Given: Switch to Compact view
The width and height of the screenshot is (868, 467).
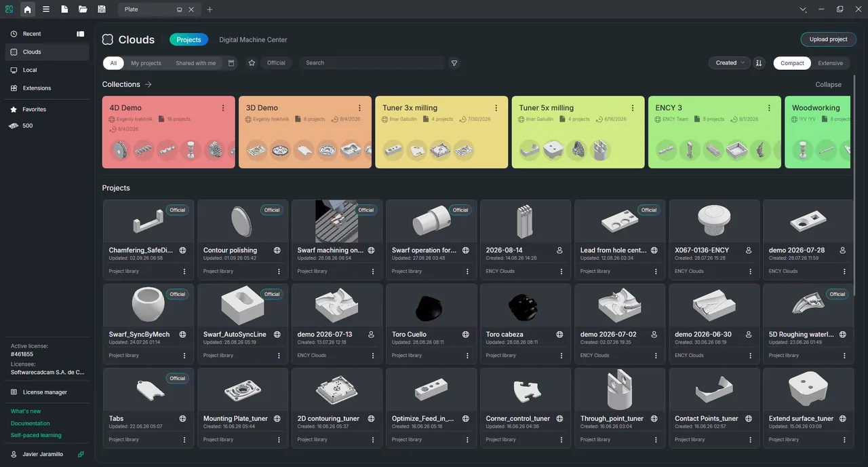Looking at the screenshot, I should tap(792, 63).
